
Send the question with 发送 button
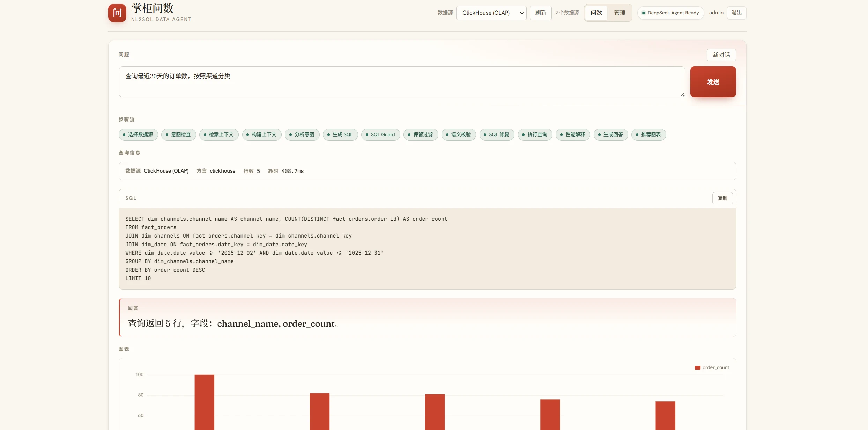tap(713, 82)
